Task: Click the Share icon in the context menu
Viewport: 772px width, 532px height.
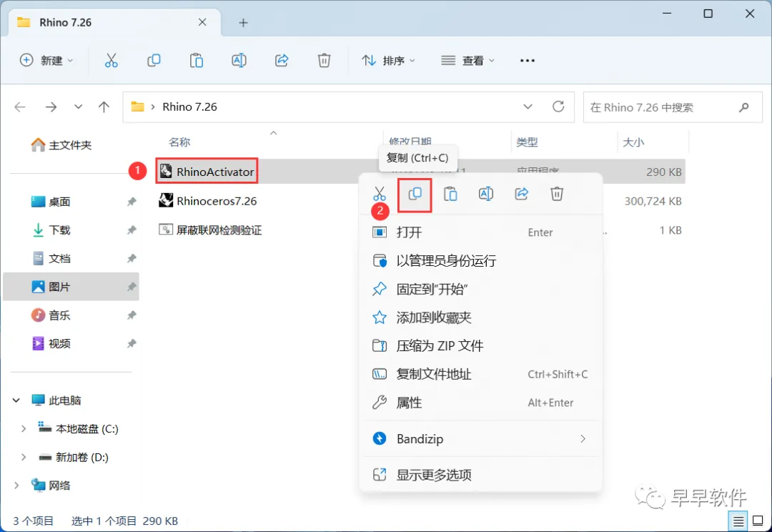Action: pos(521,194)
